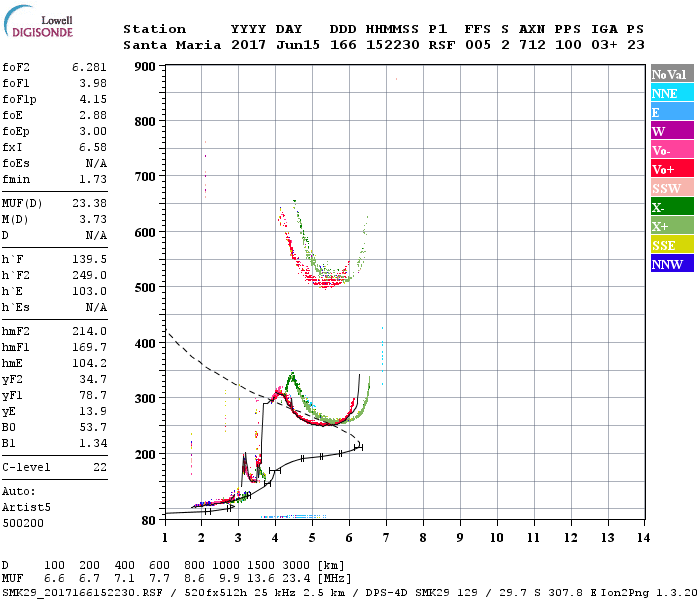The image size is (700, 600).
Task: Click the 23.4 MHz MUF table value
Action: (x=296, y=579)
